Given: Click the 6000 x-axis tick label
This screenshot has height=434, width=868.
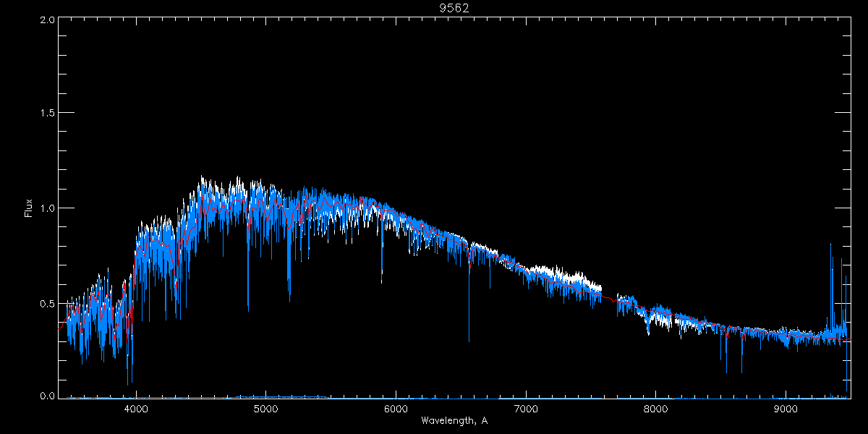Looking at the screenshot, I should coord(396,408).
